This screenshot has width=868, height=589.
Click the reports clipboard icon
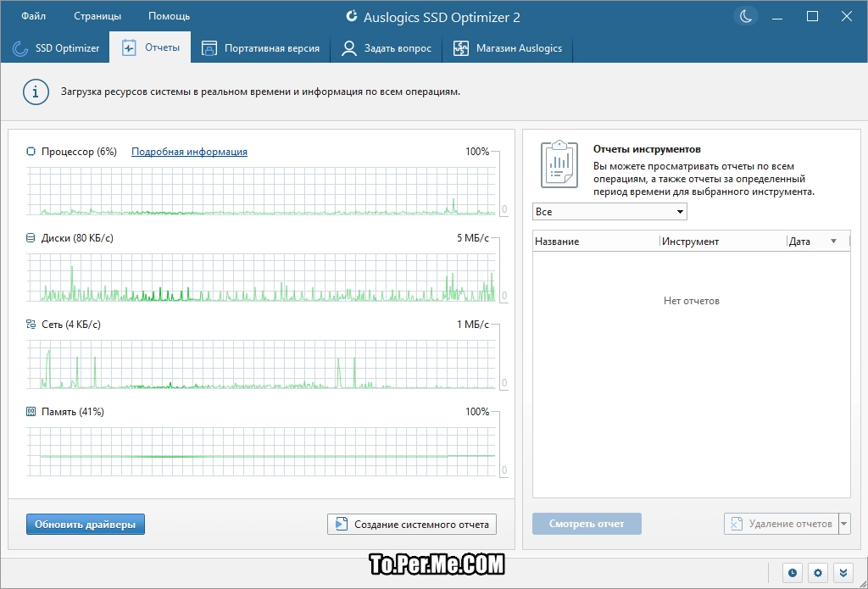pyautogui.click(x=559, y=164)
